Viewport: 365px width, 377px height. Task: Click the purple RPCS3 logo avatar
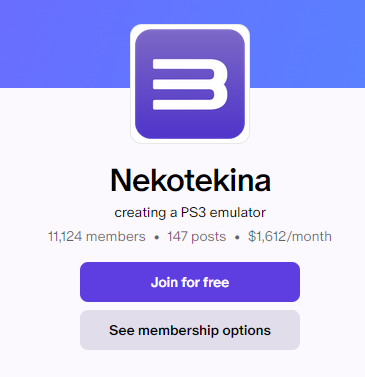pyautogui.click(x=190, y=84)
